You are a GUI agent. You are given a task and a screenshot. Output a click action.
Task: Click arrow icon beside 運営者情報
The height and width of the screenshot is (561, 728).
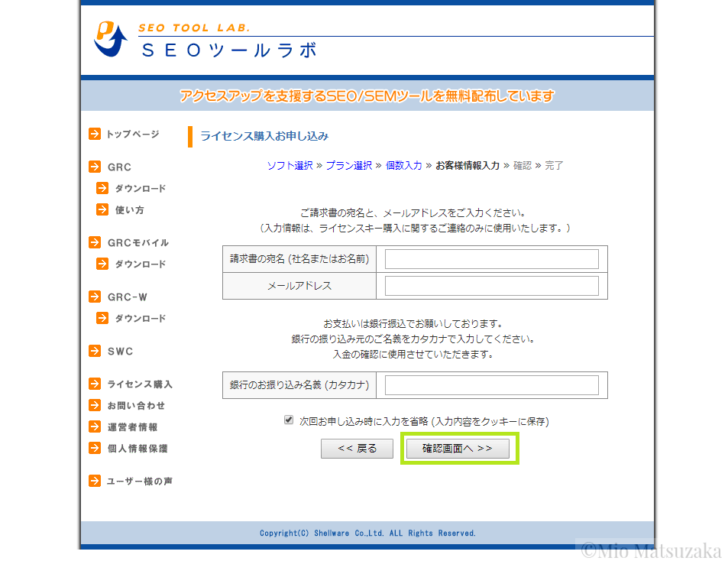[x=95, y=426]
